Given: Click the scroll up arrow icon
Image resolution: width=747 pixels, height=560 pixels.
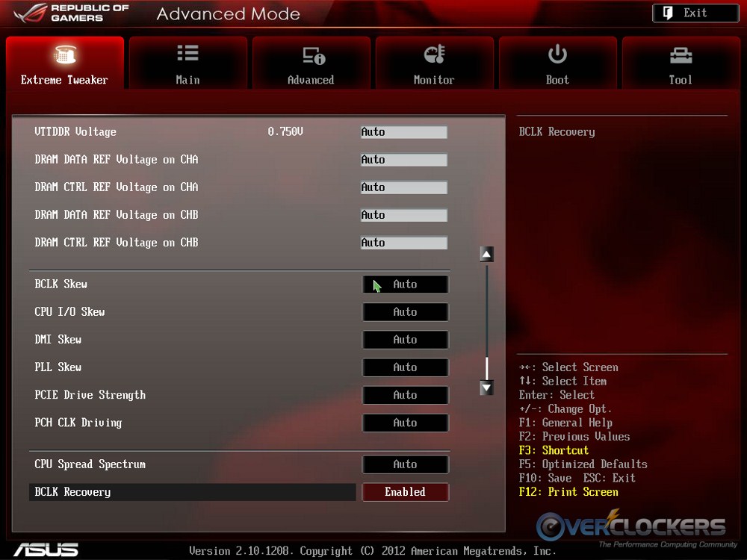Looking at the screenshot, I should click(486, 255).
